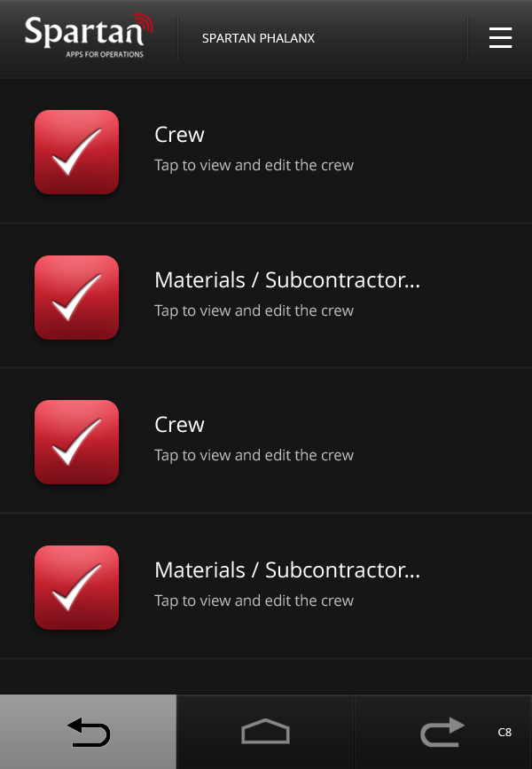Tap the subtitle under the second Crew
The height and width of the screenshot is (769, 532).
pyautogui.click(x=254, y=456)
